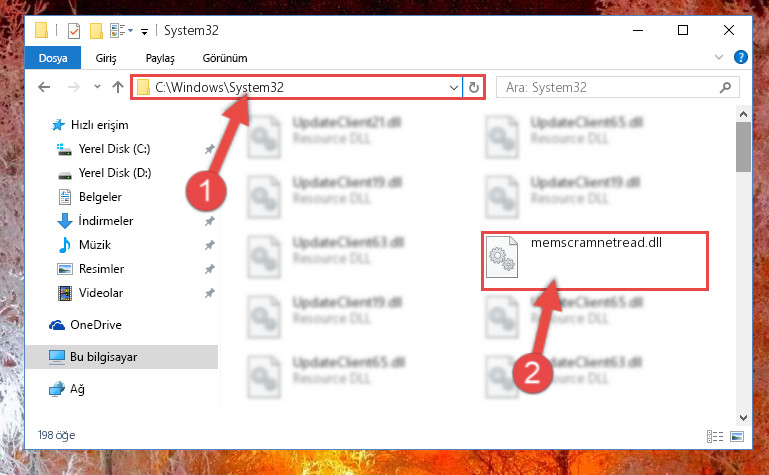Switch to details view icon
This screenshot has width=769, height=475.
[x=715, y=436]
